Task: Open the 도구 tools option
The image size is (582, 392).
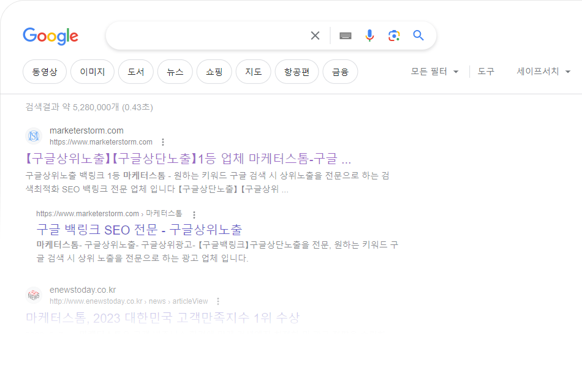Action: coord(486,71)
